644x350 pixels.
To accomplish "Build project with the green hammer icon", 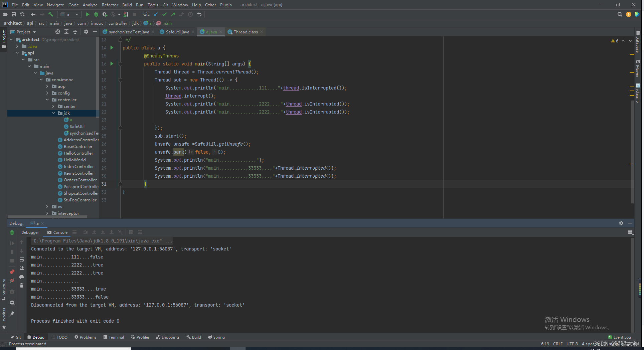I will pyautogui.click(x=51, y=14).
